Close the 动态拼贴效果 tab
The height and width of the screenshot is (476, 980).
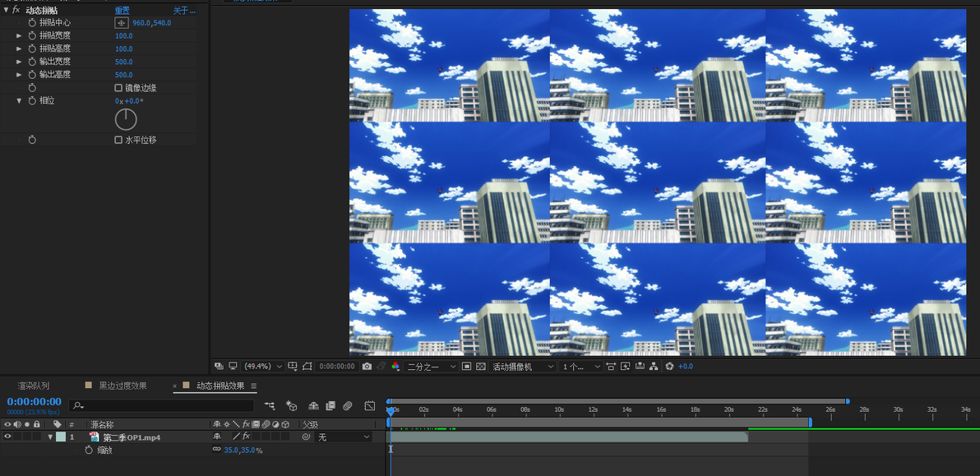[175, 386]
